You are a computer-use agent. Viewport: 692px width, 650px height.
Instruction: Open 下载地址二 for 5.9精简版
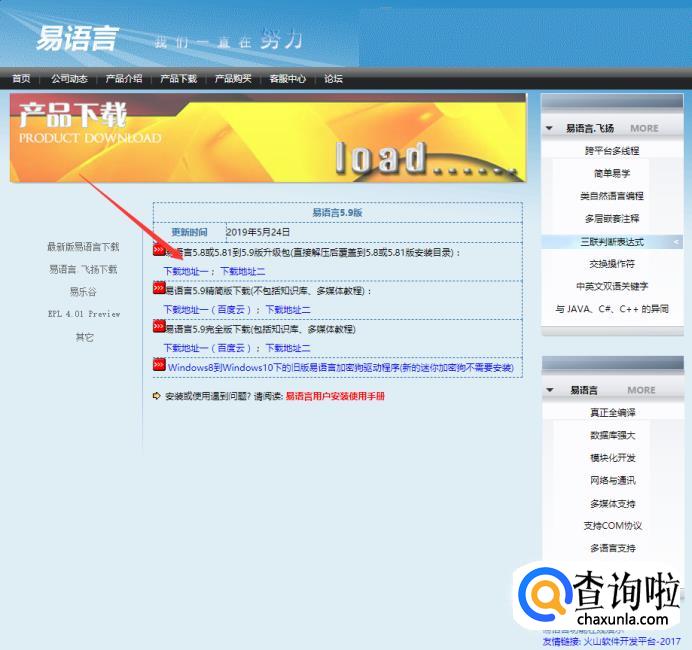pos(288,310)
